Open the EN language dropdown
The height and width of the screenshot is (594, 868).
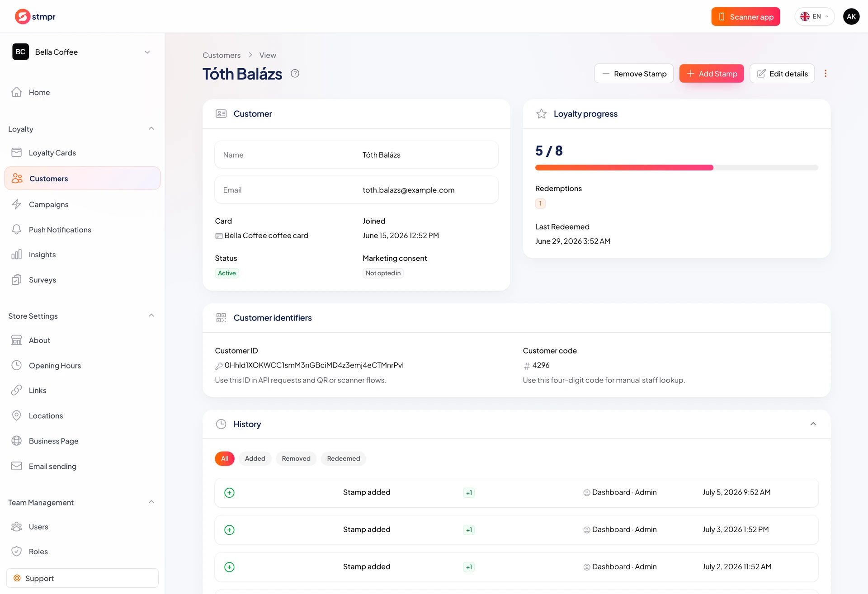815,17
